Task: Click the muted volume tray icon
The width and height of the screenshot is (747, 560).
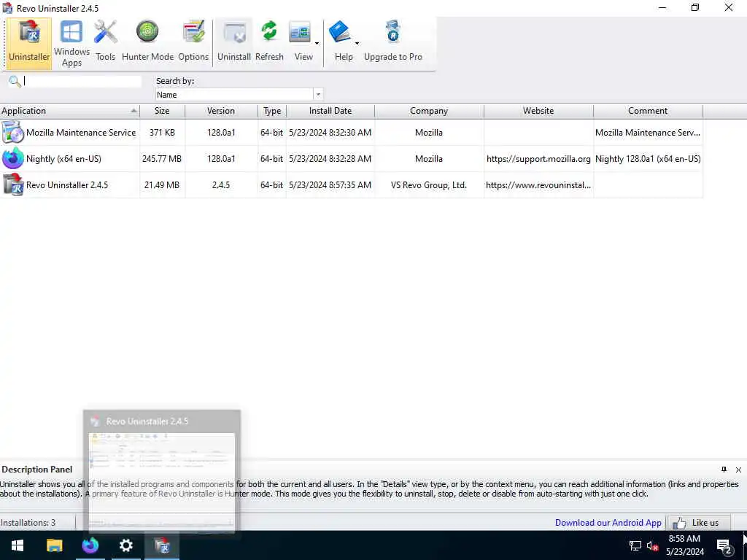Action: [652, 545]
